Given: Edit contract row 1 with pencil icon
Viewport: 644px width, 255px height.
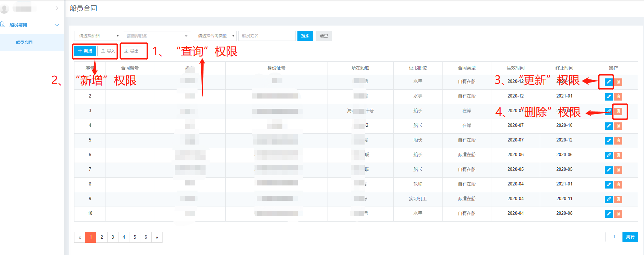Looking at the screenshot, I should [608, 82].
